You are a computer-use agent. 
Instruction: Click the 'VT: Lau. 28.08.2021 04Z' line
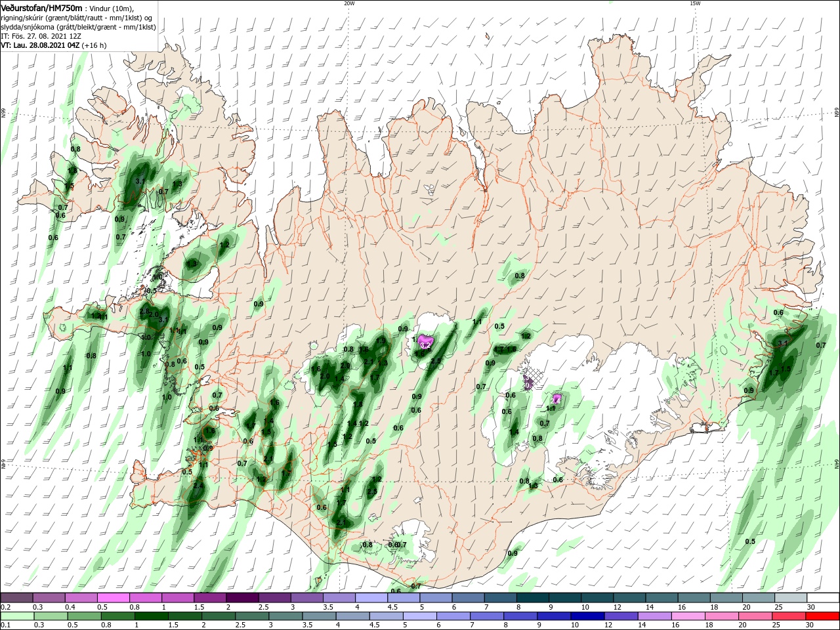point(41,45)
